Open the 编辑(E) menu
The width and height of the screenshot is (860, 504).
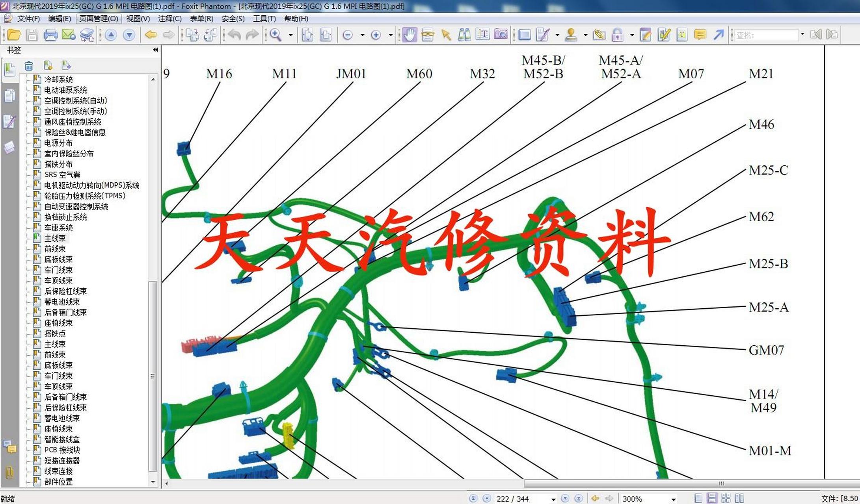[x=60, y=19]
